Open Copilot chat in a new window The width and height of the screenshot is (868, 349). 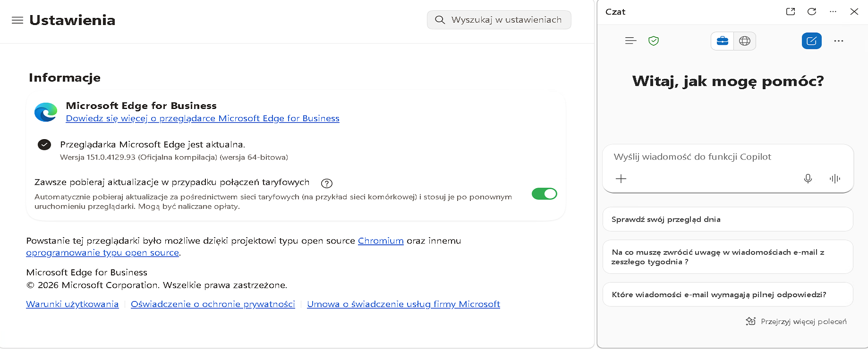tap(791, 12)
